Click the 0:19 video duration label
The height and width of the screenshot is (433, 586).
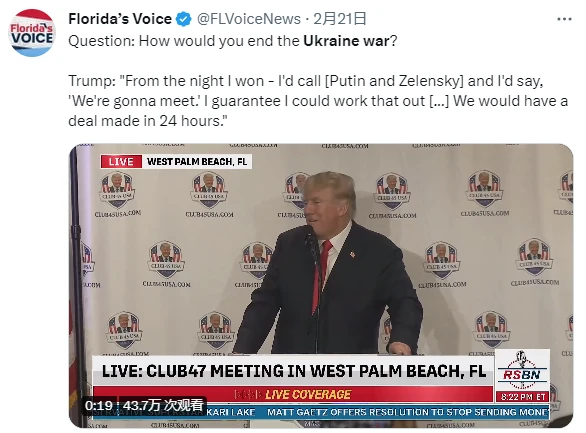99,405
